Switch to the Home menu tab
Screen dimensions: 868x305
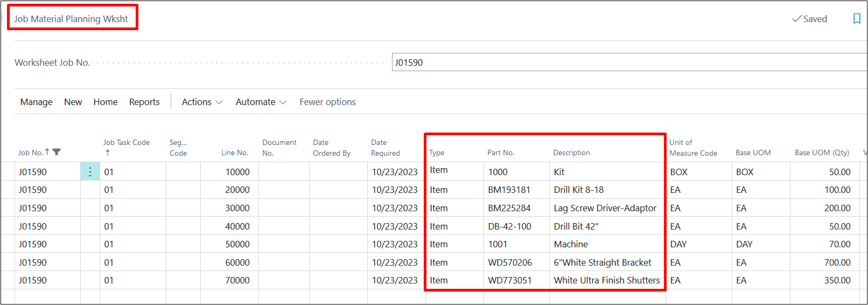(106, 102)
